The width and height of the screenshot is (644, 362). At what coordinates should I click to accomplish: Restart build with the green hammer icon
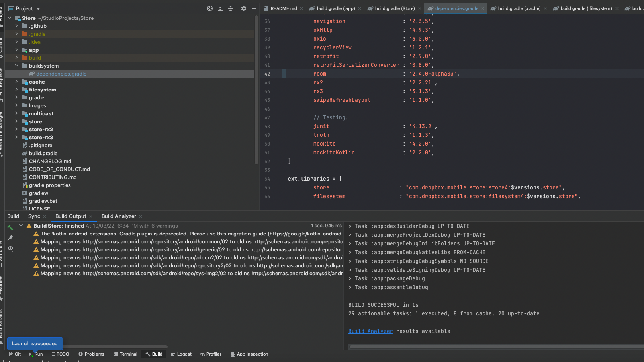tap(10, 227)
